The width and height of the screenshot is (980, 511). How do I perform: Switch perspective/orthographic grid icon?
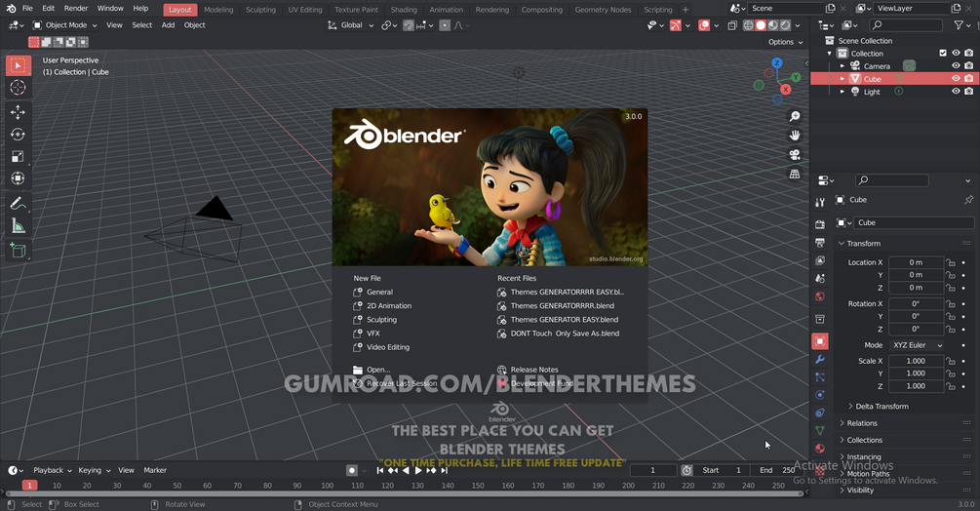[x=795, y=175]
